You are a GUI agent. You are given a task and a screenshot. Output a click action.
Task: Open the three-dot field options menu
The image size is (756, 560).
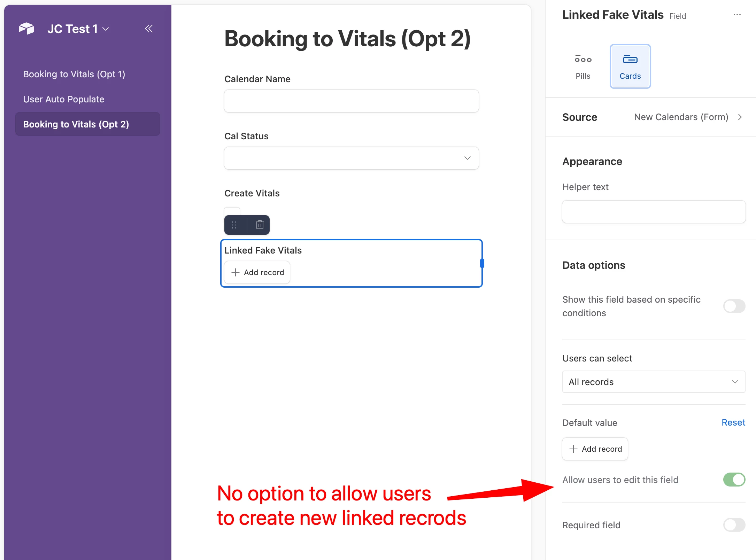pos(737,15)
